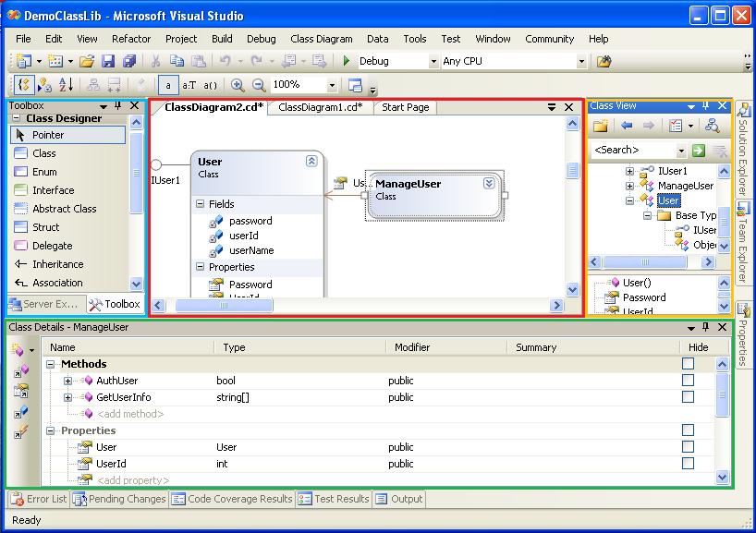Expand the ManageUser class shape chevron
Screen dimensions: 756x533
(x=489, y=184)
